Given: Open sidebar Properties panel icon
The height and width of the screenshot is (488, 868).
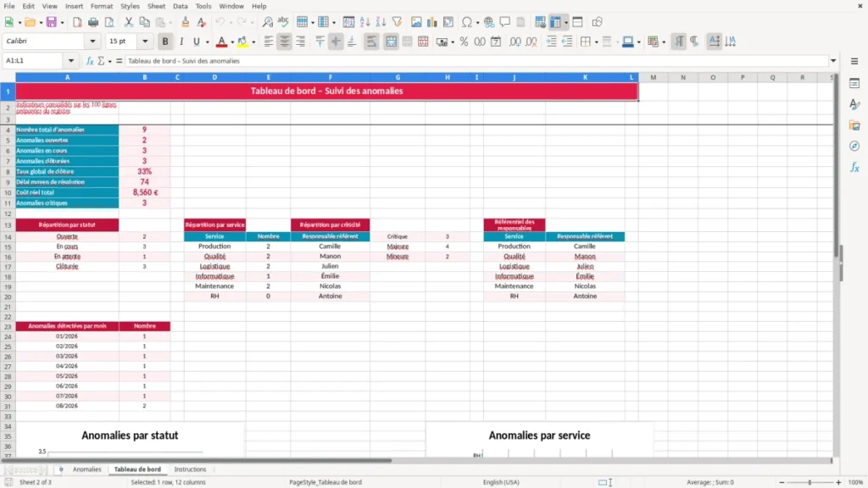Looking at the screenshot, I should tap(854, 83).
